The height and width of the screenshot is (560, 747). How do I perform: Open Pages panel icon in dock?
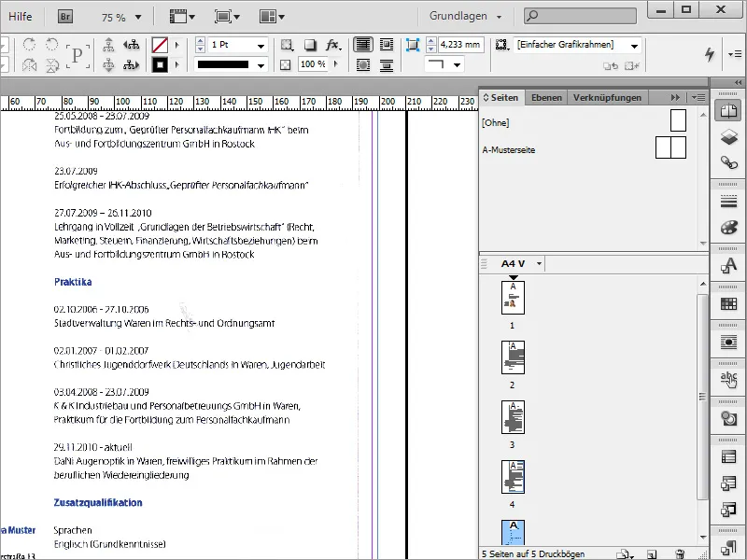point(728,111)
